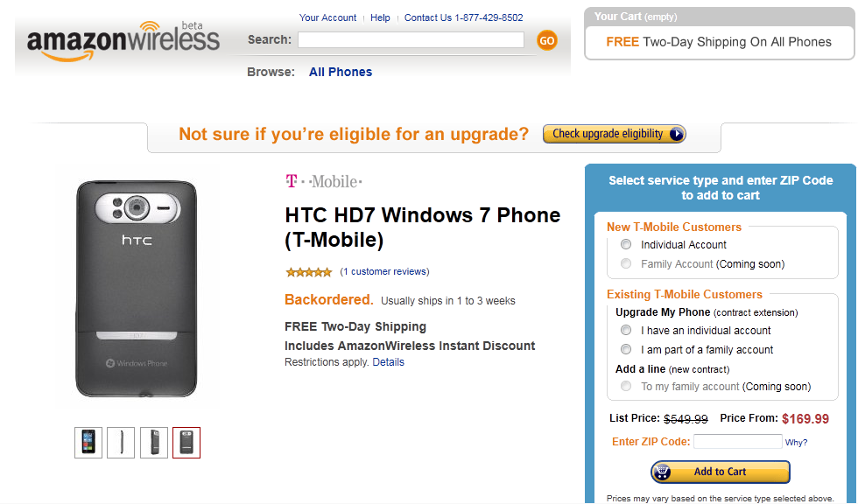The height and width of the screenshot is (504, 858).
Task: Click Check upgrade eligibility button
Action: point(614,134)
